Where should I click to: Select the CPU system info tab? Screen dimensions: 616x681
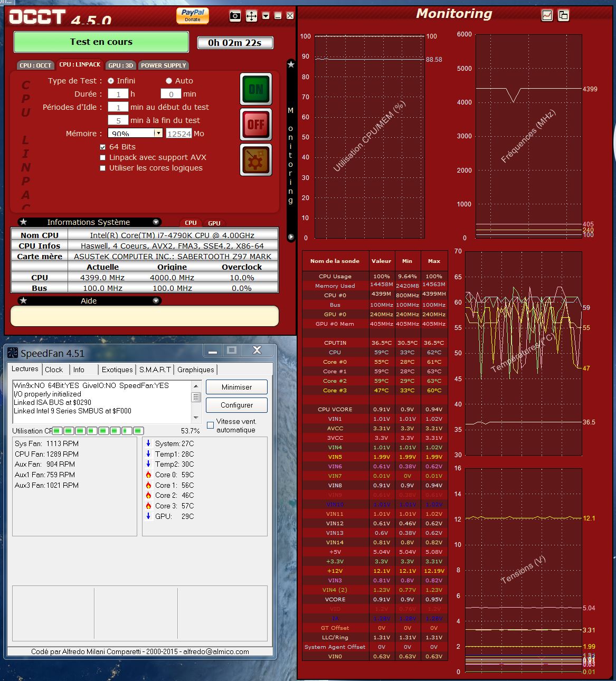(x=191, y=223)
